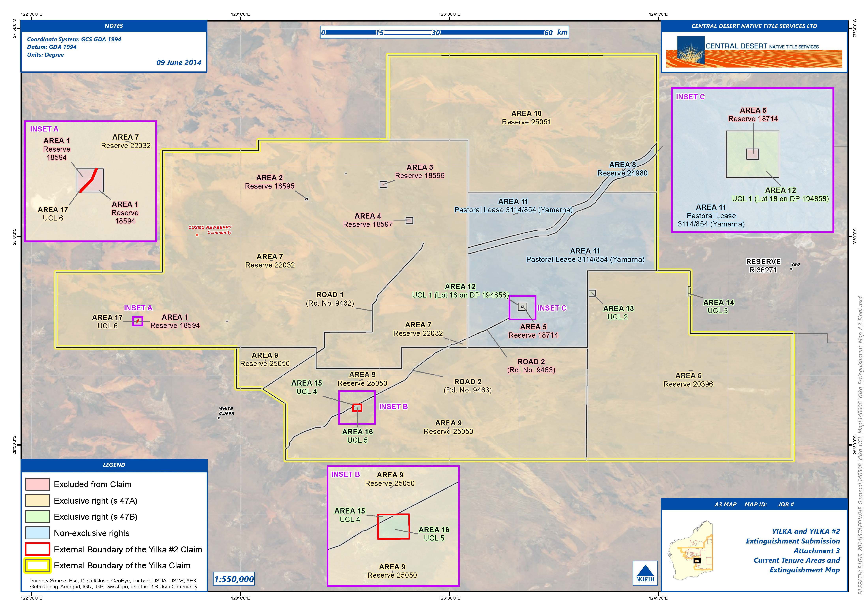Click the AREA 17 UCL 6 label on main map
The height and width of the screenshot is (612, 868).
coord(107,322)
